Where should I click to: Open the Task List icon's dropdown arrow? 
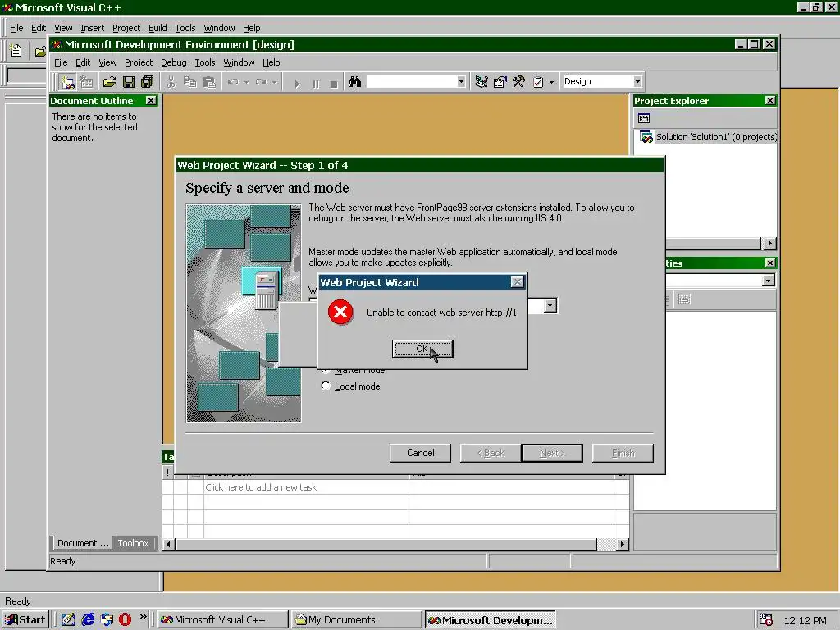551,82
